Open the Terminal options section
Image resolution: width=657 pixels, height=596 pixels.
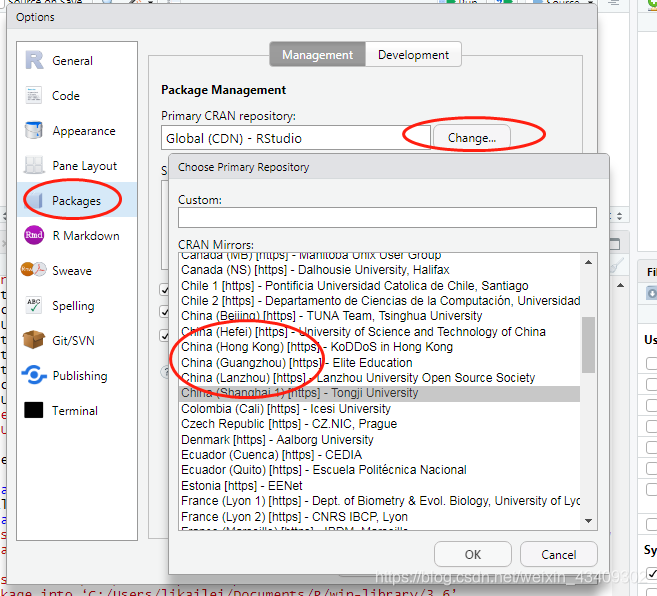[x=77, y=411]
